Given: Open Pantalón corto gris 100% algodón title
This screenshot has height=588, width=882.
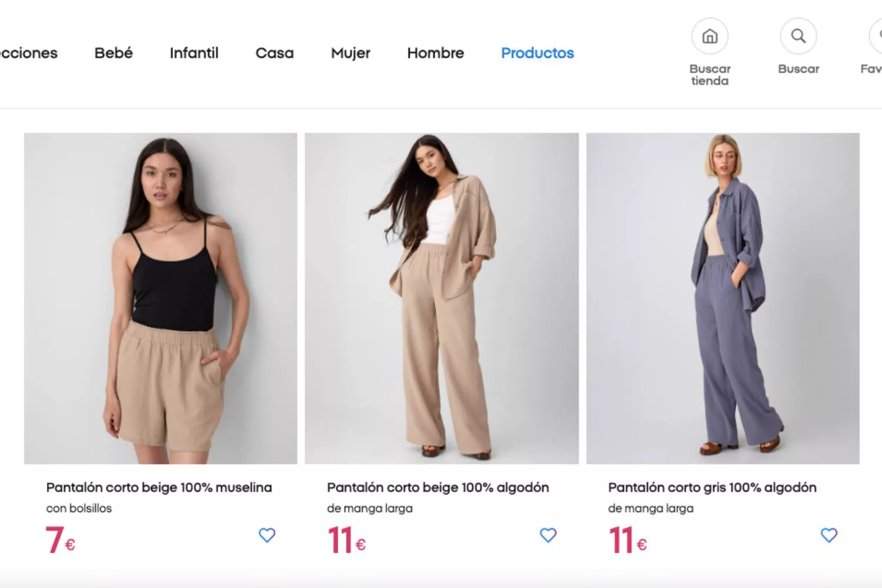Looking at the screenshot, I should click(x=712, y=487).
